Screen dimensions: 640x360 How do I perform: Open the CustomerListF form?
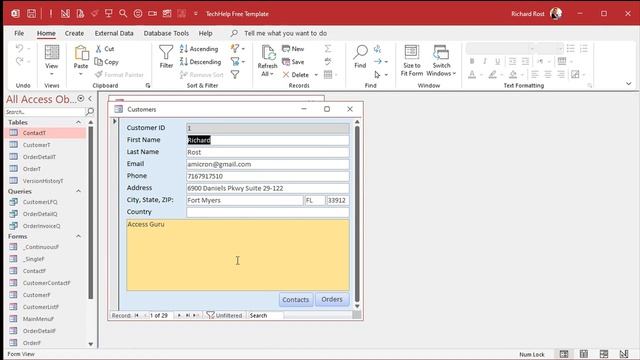click(40, 307)
